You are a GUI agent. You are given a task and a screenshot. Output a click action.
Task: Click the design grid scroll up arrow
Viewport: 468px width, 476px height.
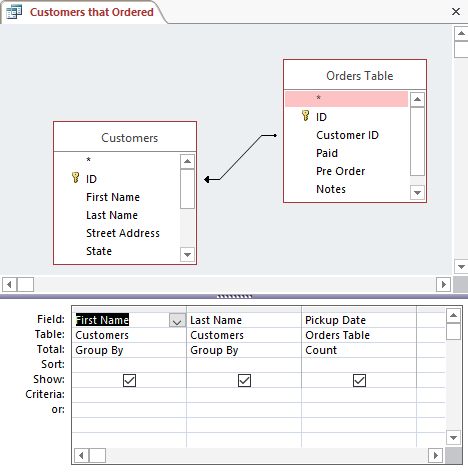tap(453, 315)
